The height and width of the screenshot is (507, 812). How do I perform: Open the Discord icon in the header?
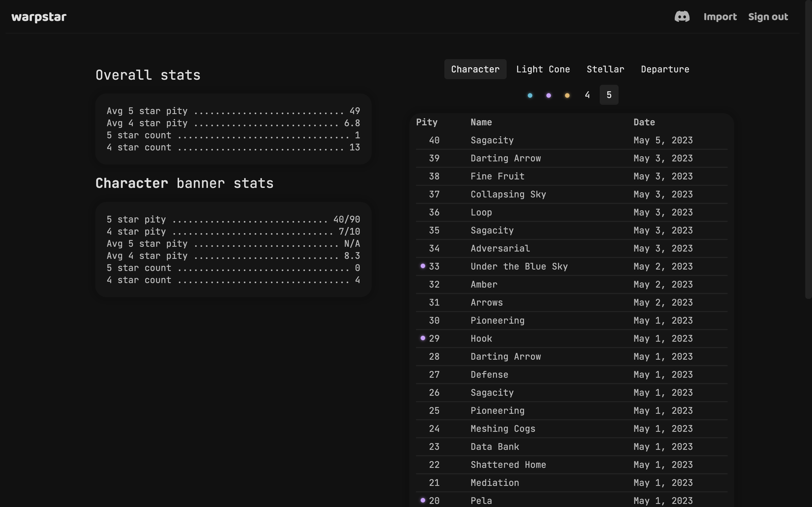point(682,16)
